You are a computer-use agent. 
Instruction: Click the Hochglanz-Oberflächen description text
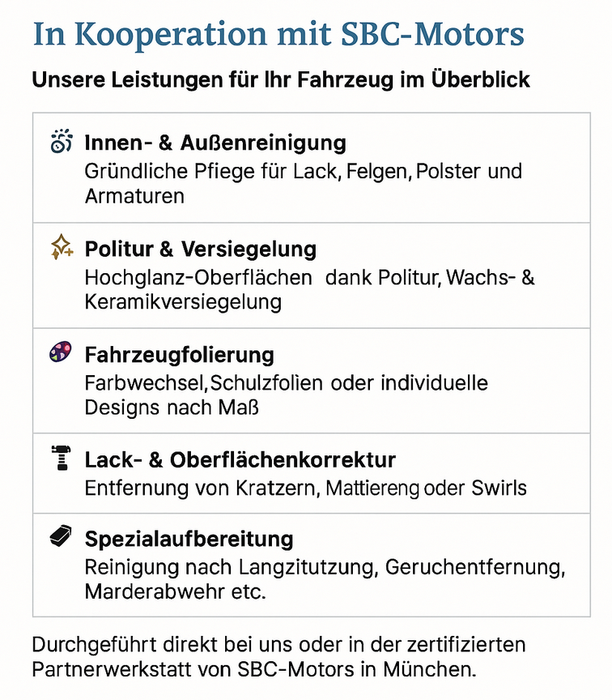pyautogui.click(x=309, y=289)
